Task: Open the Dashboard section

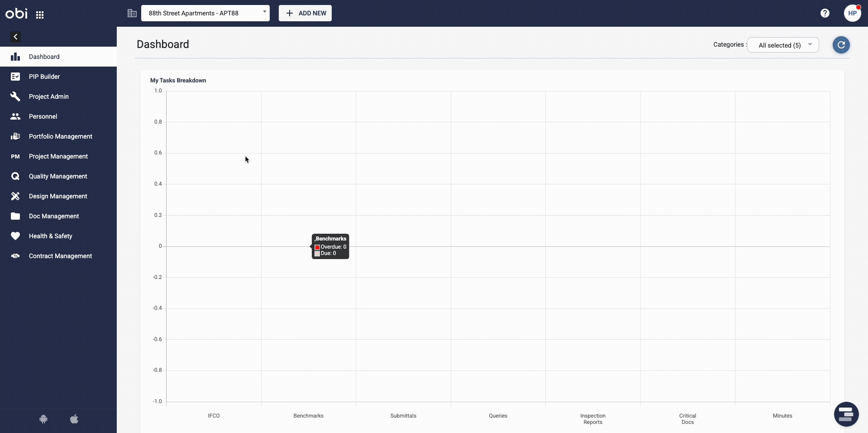Action: pos(45,57)
